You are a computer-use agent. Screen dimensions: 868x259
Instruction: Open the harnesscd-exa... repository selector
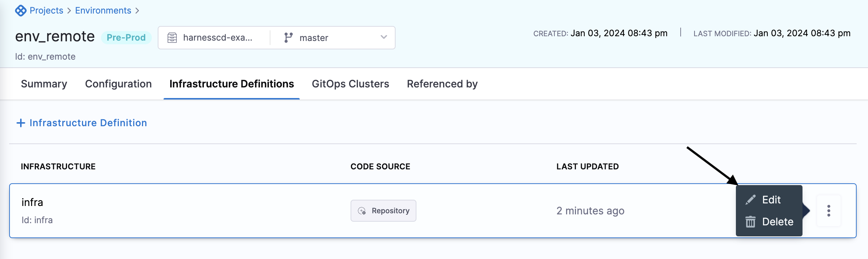tap(217, 38)
